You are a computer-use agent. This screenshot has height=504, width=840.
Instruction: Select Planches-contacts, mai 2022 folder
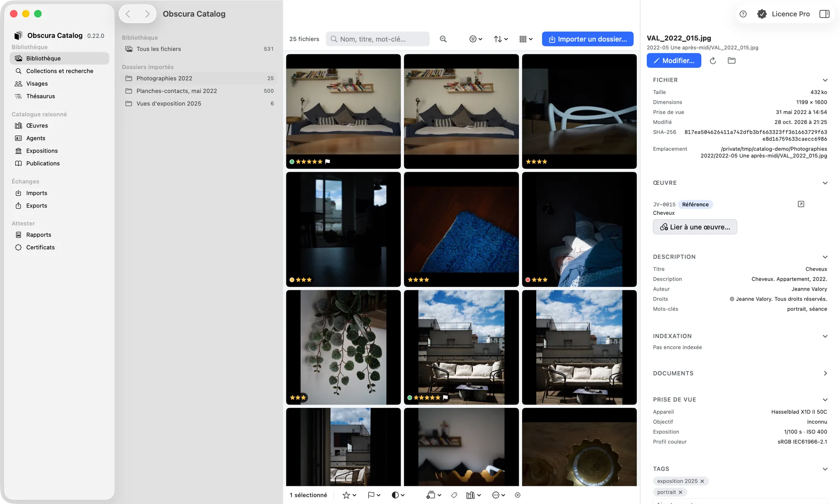pyautogui.click(x=199, y=91)
